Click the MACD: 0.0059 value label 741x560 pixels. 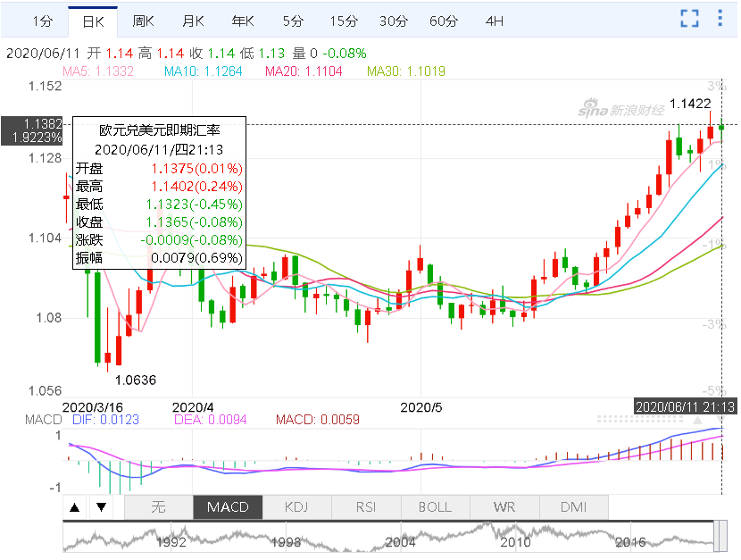click(x=318, y=420)
